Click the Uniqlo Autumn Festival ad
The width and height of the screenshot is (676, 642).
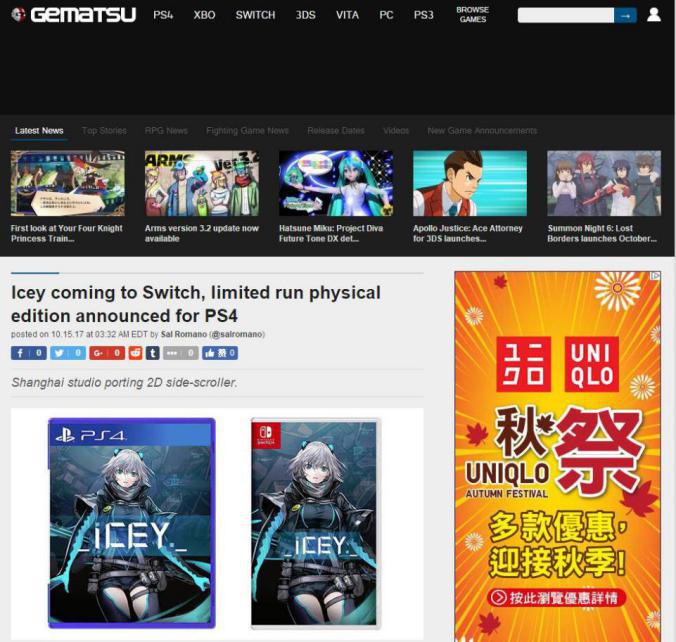[x=557, y=456]
